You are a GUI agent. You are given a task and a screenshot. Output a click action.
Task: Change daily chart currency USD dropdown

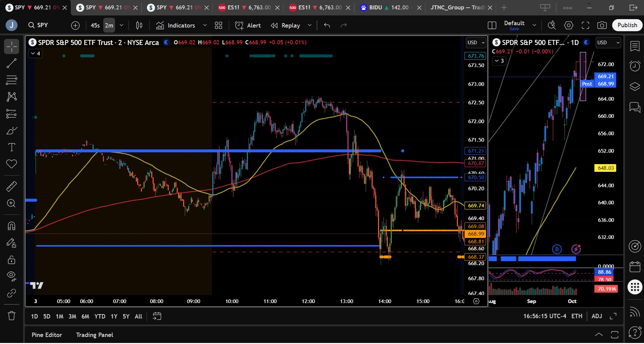click(x=608, y=43)
